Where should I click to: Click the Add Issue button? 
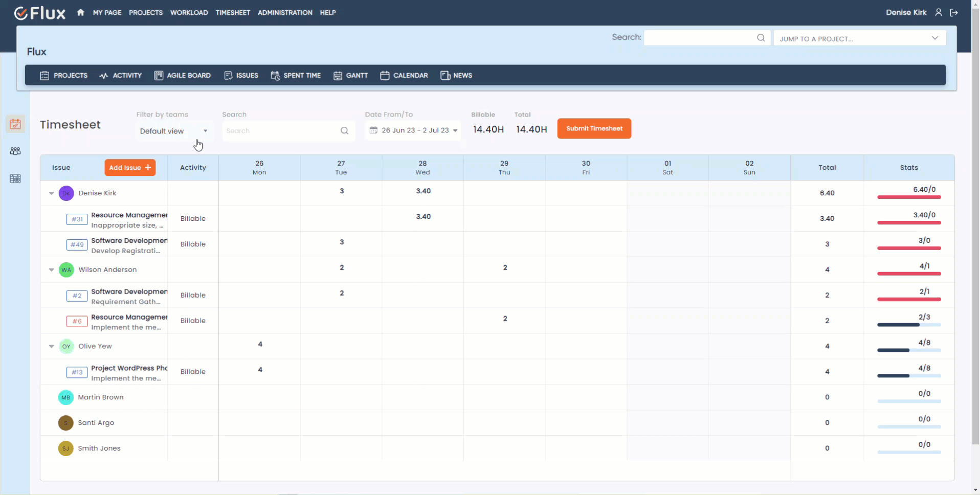pyautogui.click(x=130, y=168)
